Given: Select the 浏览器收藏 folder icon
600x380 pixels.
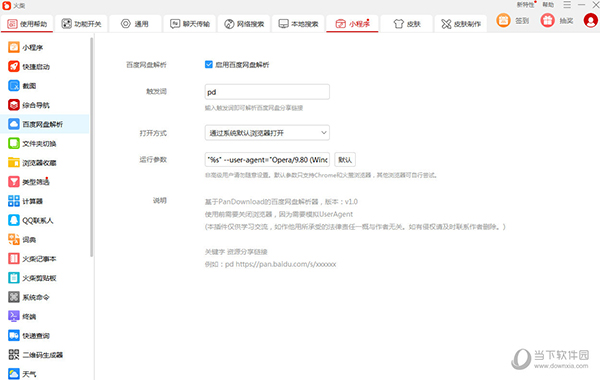Looking at the screenshot, I should pyautogui.click(x=14, y=162).
